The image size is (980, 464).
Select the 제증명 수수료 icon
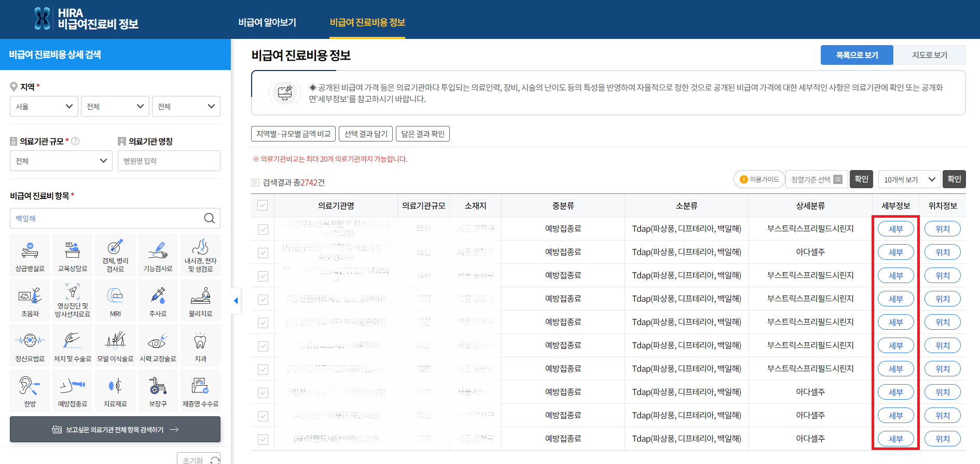200,390
